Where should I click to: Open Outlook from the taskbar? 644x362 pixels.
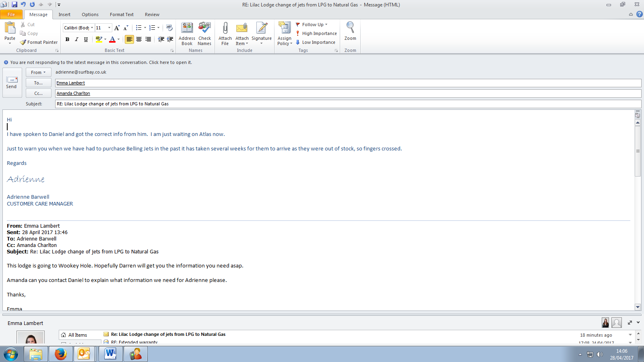point(84,354)
